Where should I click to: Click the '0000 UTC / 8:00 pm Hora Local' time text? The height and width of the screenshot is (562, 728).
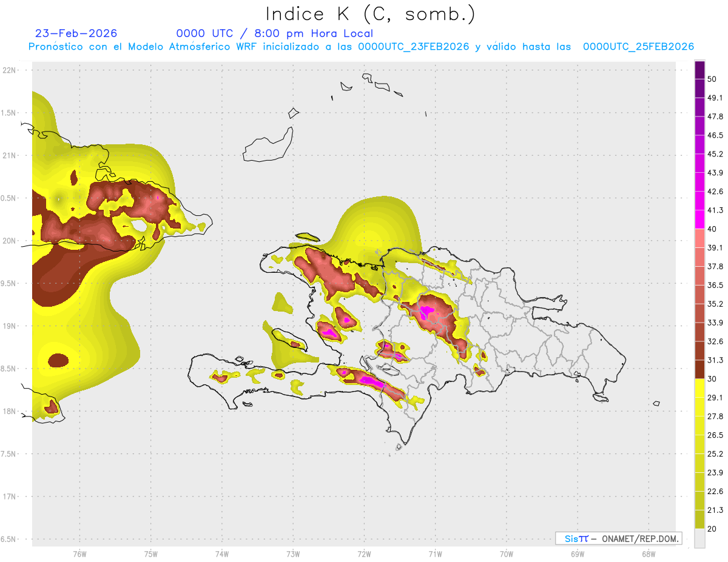(x=275, y=33)
